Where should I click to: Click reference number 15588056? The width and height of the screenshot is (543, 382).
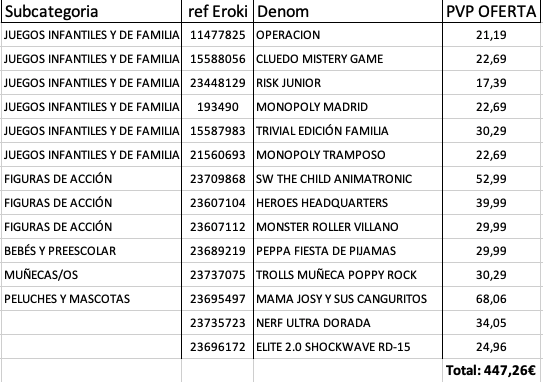217,59
